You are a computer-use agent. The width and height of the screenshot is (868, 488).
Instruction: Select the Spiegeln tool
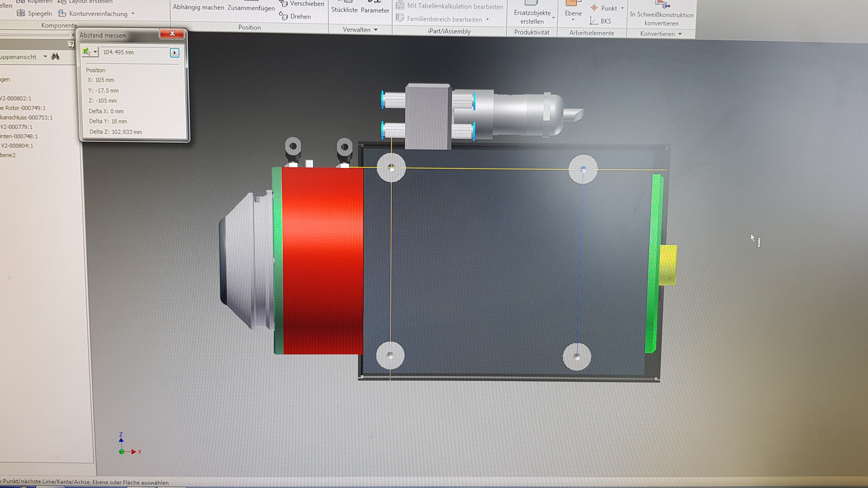click(39, 14)
